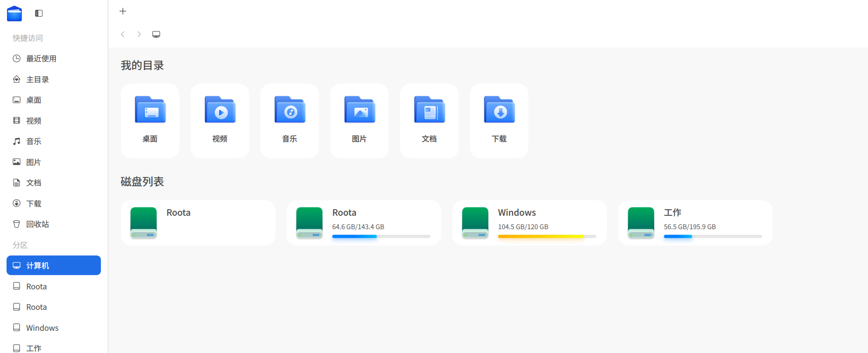Go forward with the right arrow
Viewport: 868px width, 353px height.
tap(139, 34)
